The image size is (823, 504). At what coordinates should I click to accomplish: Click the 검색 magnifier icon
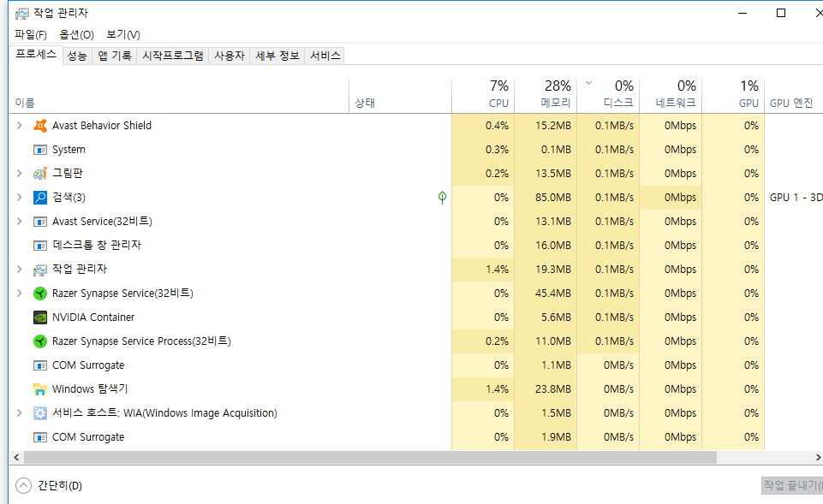[x=40, y=197]
